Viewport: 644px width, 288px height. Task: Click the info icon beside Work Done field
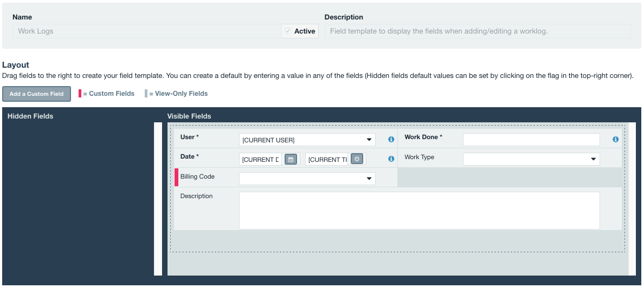615,140
